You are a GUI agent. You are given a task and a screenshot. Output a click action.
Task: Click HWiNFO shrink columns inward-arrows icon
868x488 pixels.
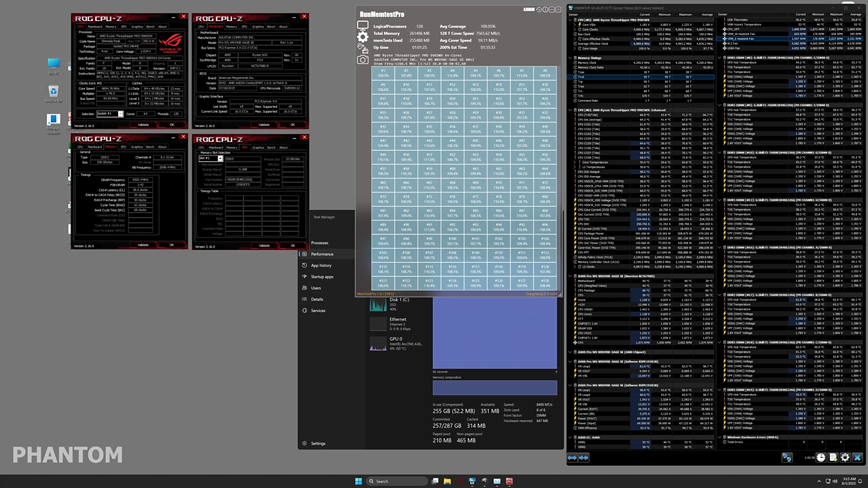click(x=583, y=458)
